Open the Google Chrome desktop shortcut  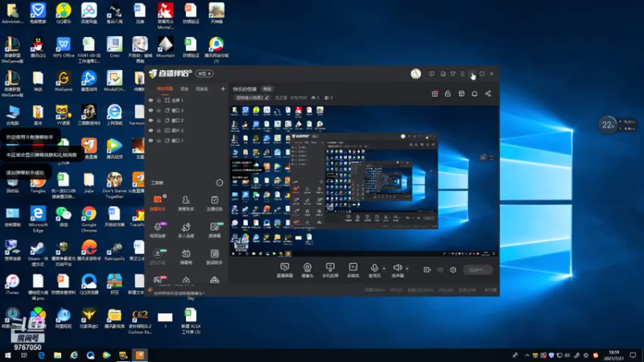point(89,220)
